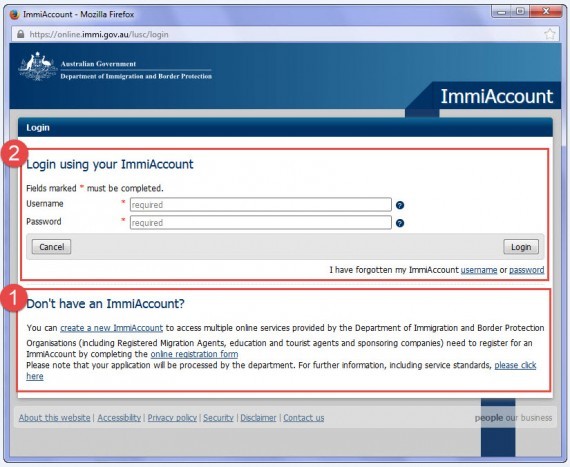
Task: Open the online registration form link
Action: click(194, 354)
